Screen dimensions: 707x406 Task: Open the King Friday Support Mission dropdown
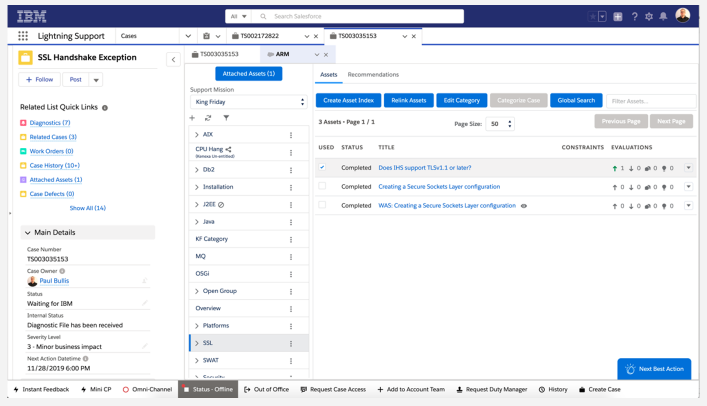pyautogui.click(x=248, y=102)
